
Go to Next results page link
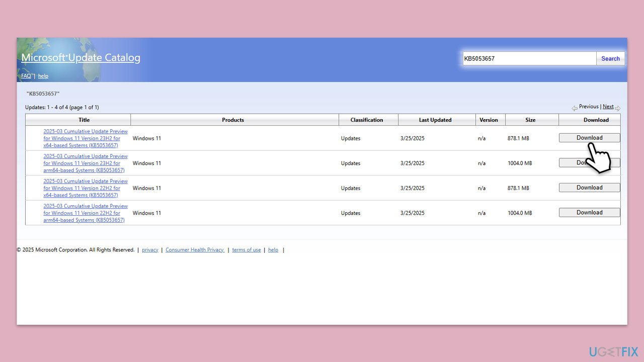pos(608,107)
